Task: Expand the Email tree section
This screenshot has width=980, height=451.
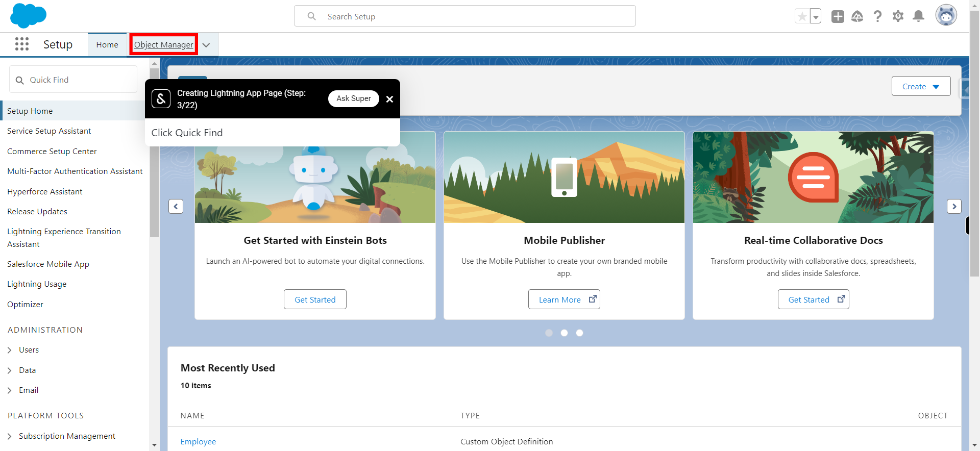Action: tap(9, 390)
